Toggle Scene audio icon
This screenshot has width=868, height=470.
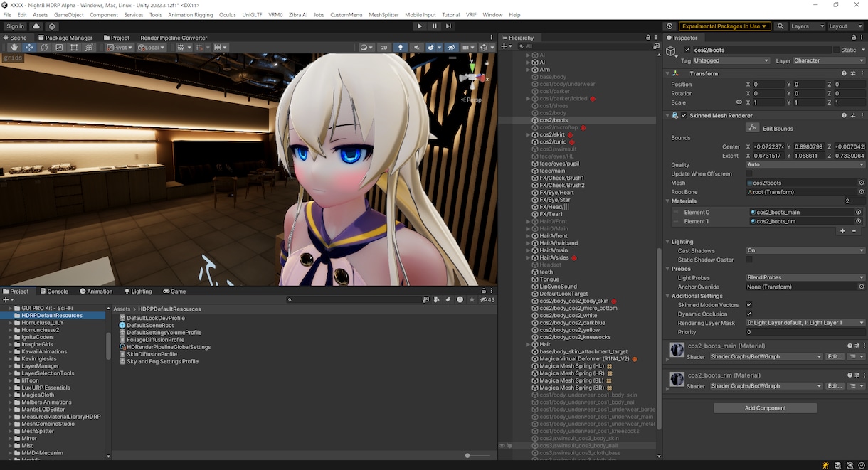pyautogui.click(x=416, y=48)
